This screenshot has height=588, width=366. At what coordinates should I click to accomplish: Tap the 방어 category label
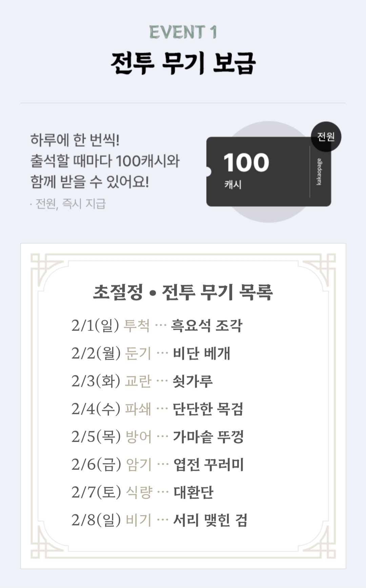(x=138, y=437)
